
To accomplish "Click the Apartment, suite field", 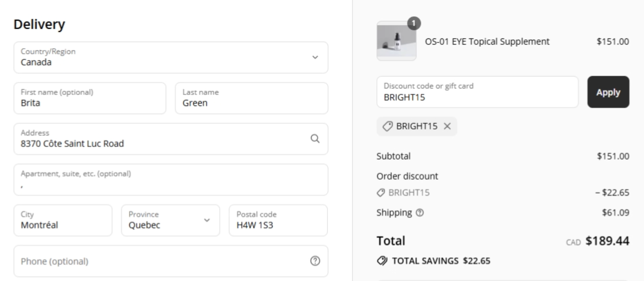I will [171, 180].
